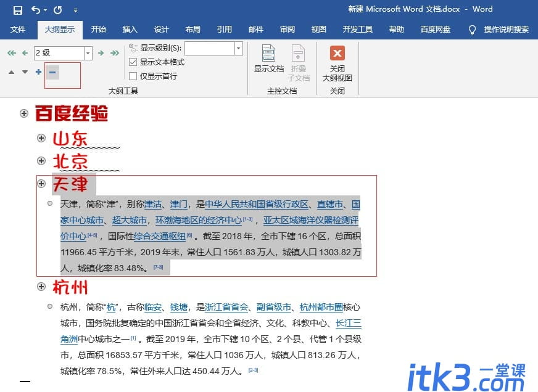The height and width of the screenshot is (392, 538).
Task: Open the 环渤海地区的经济中心 hyperlink
Action: pos(199,220)
